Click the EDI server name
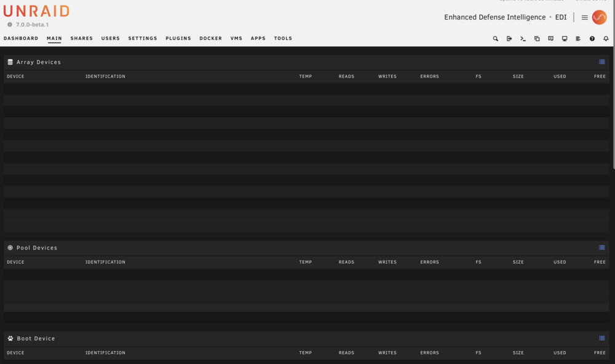Screen dimensions: 615x364 tap(561, 17)
